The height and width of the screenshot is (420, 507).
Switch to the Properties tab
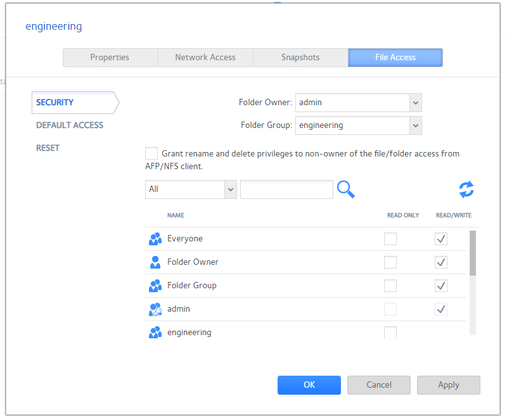(x=110, y=58)
